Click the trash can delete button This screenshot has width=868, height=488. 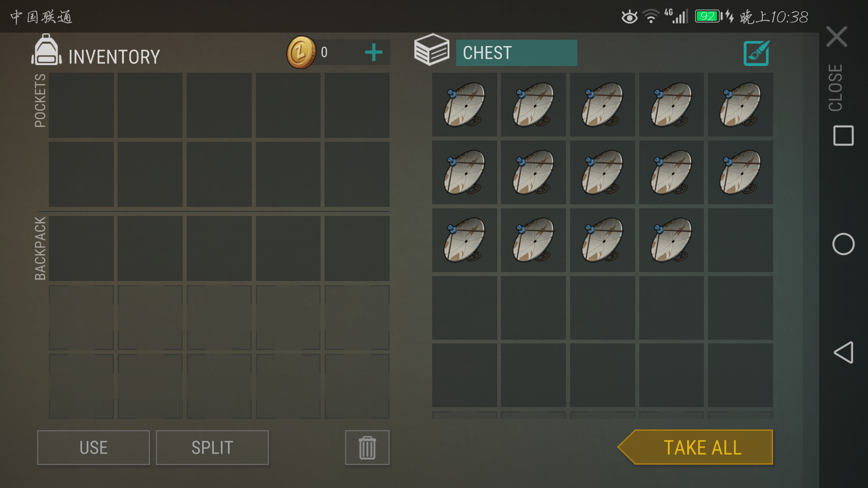pos(367,448)
